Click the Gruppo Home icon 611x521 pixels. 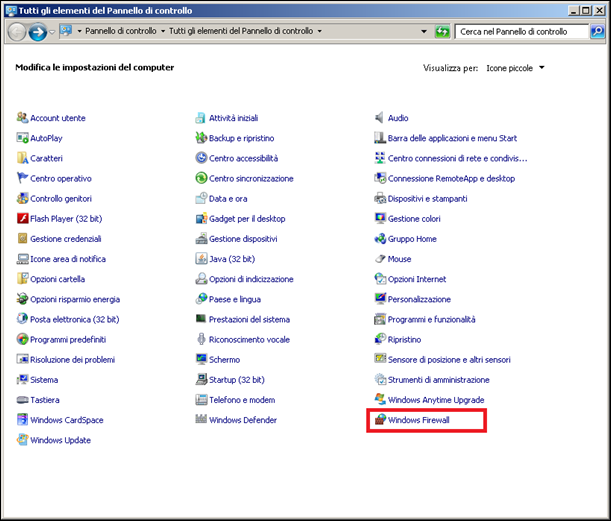click(x=380, y=238)
